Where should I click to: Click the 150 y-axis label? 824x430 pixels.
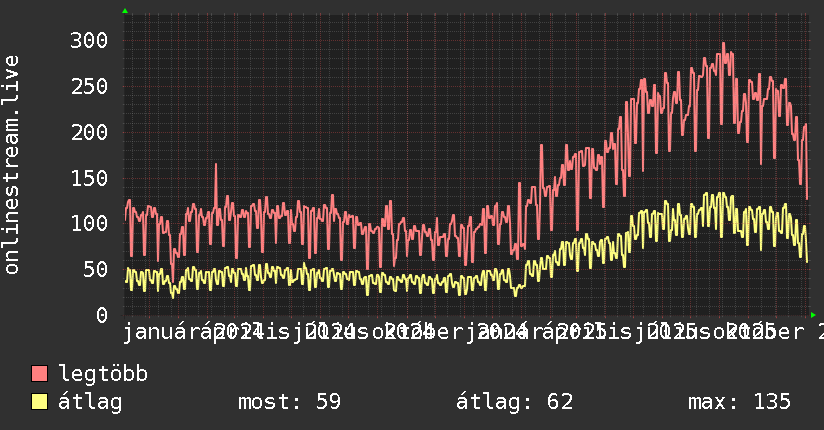click(x=89, y=178)
